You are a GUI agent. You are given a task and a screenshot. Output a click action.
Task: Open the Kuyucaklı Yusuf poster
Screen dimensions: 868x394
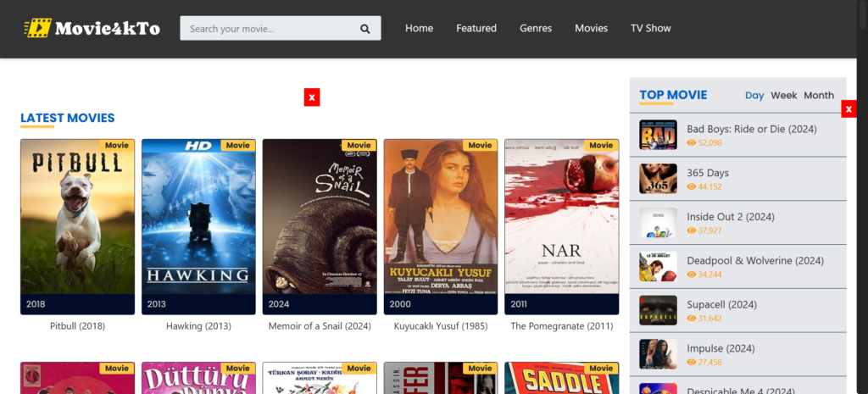(x=441, y=227)
